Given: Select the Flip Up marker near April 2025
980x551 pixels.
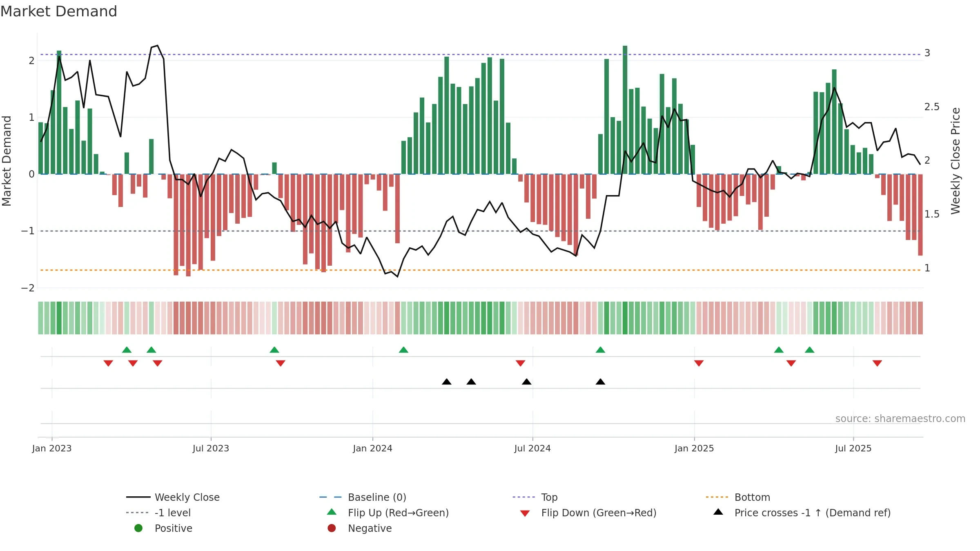Looking at the screenshot, I should [x=779, y=350].
